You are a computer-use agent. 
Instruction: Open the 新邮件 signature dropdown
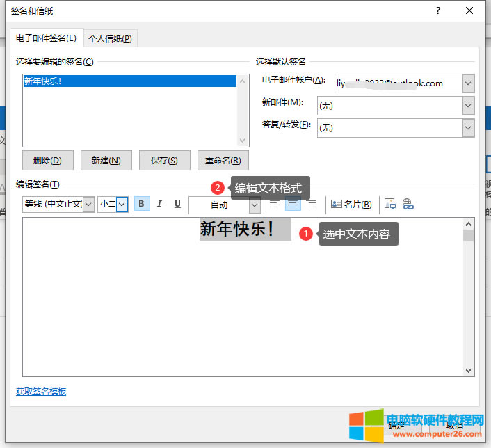pyautogui.click(x=468, y=106)
